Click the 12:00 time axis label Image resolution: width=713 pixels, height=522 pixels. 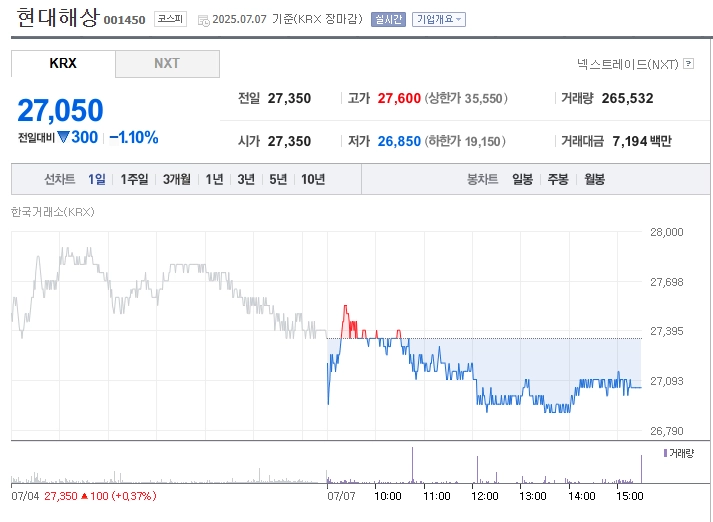(485, 496)
